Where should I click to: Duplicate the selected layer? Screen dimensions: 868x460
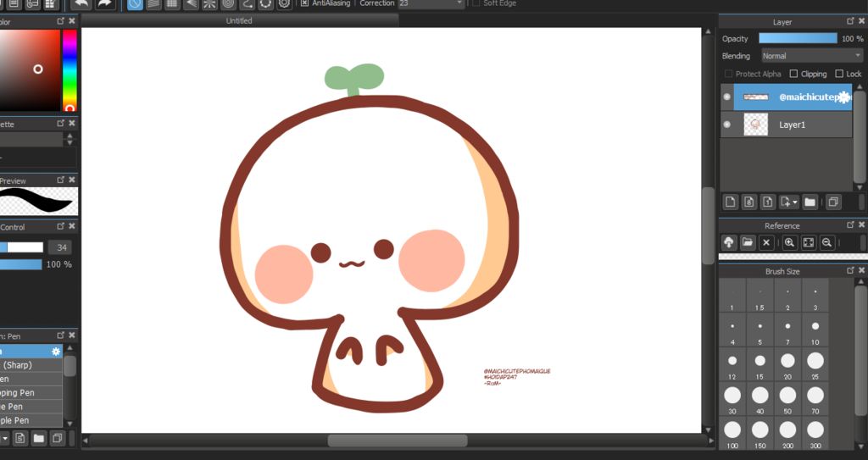click(833, 202)
